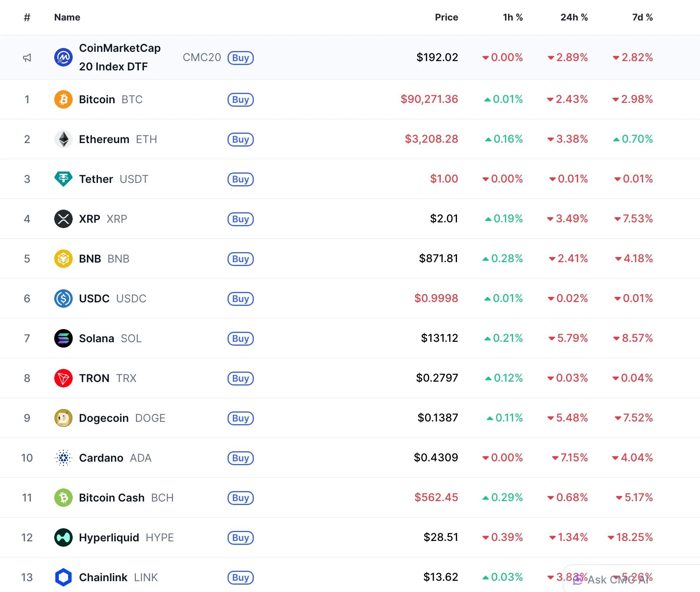The image size is (700, 592).
Task: Click the Chainlink logo icon
Action: click(63, 577)
